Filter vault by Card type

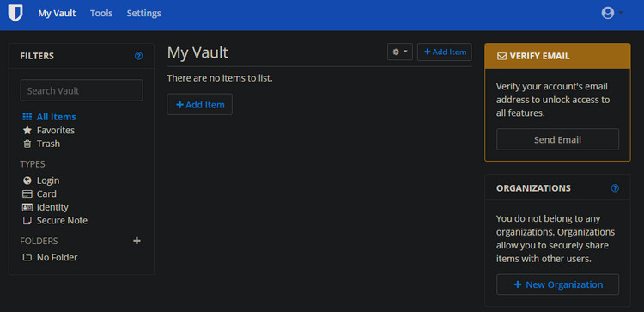pyautogui.click(x=39, y=194)
